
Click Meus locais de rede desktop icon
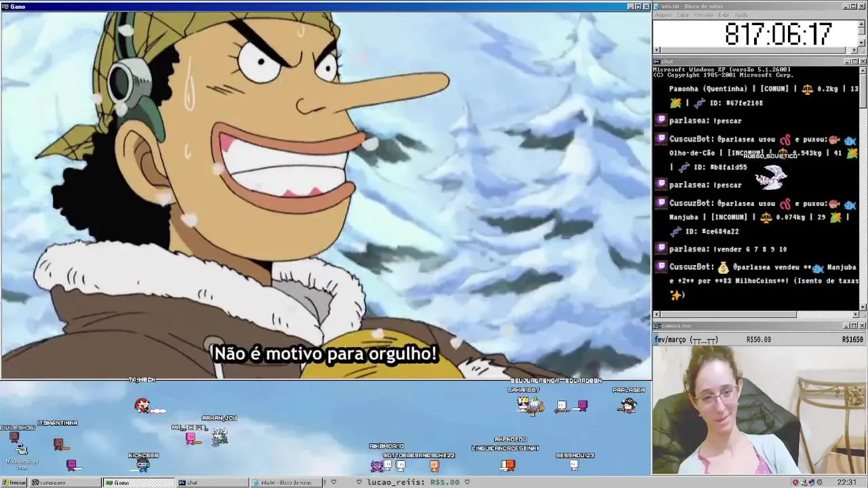[22, 457]
